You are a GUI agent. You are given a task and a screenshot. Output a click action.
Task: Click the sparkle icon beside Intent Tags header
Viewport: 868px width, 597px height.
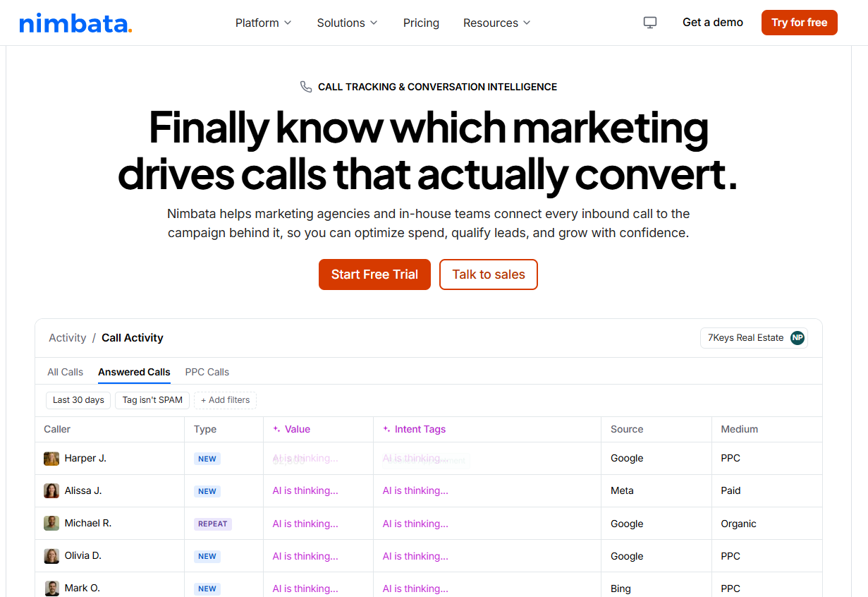386,429
